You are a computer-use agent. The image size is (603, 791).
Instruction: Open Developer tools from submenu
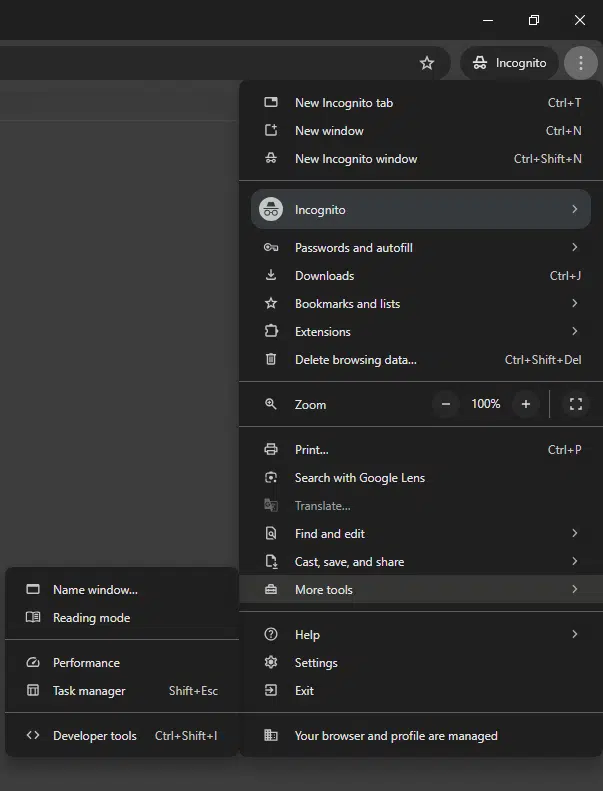[x=94, y=736]
